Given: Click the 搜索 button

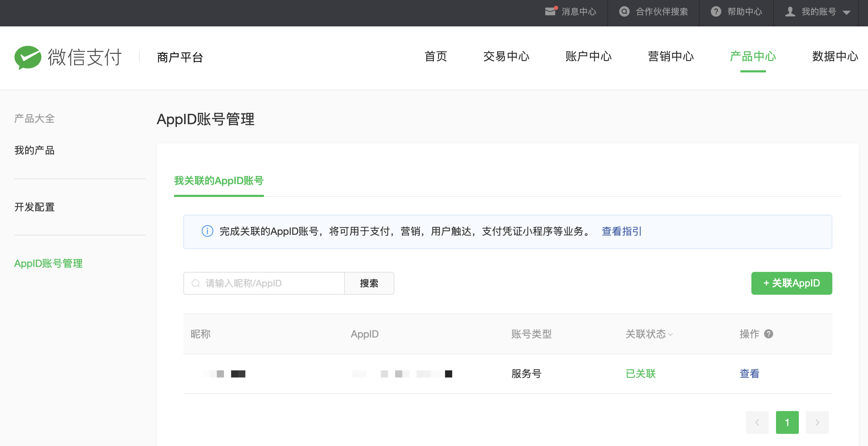Looking at the screenshot, I should (x=369, y=283).
